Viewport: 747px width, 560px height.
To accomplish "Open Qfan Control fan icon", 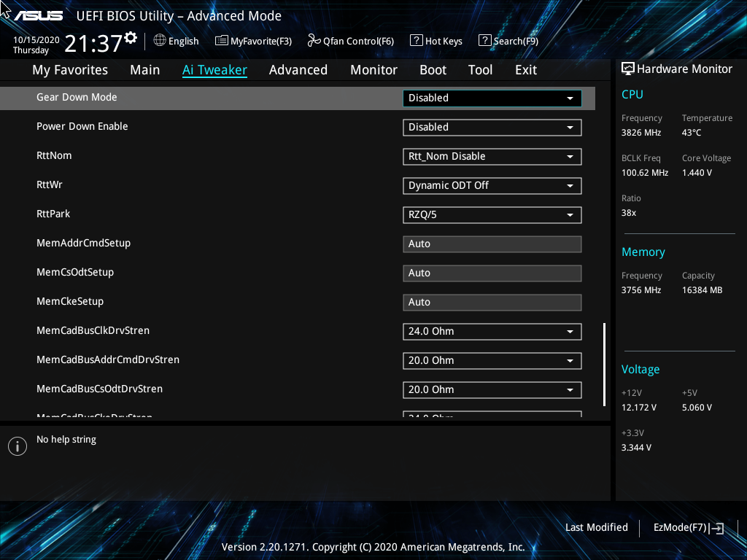I will [x=314, y=41].
